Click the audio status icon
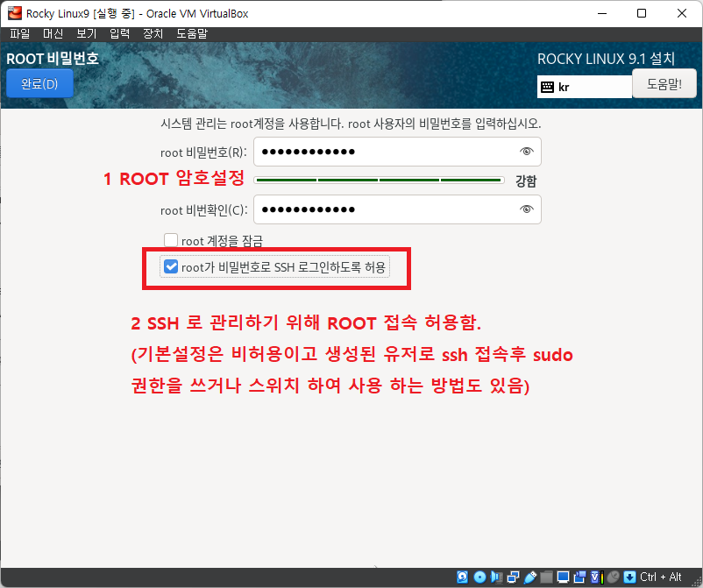 click(496, 577)
